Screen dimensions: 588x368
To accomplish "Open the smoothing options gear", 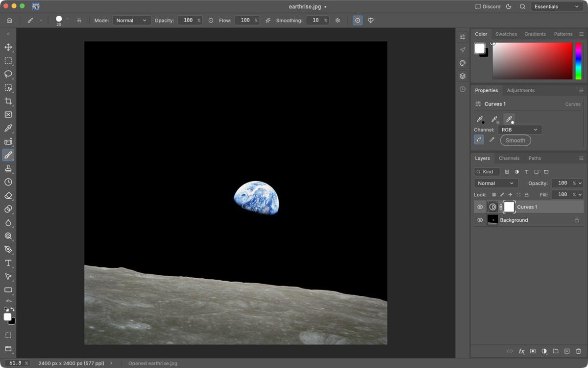I will point(338,21).
